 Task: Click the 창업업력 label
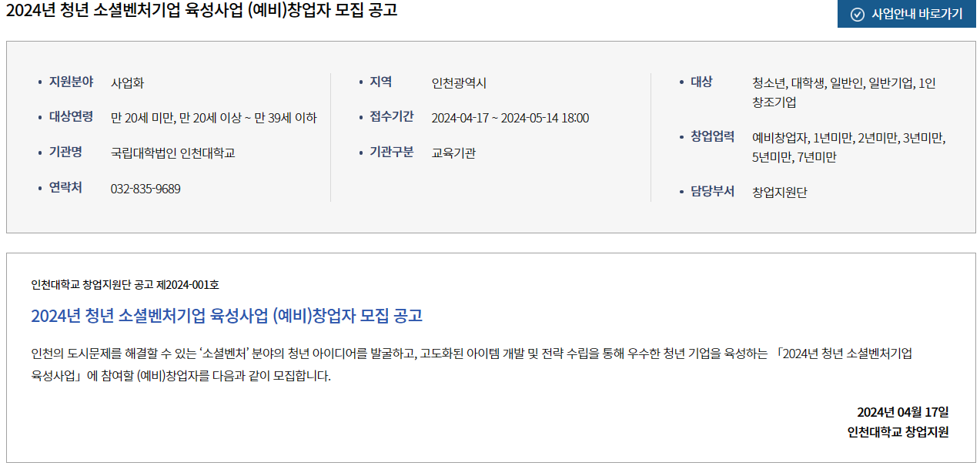click(x=712, y=136)
